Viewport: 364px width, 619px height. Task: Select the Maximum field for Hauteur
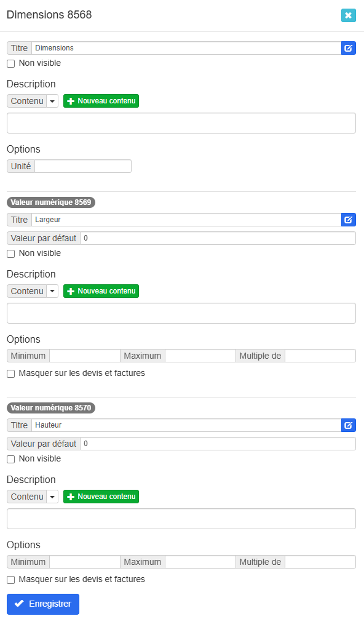point(200,562)
